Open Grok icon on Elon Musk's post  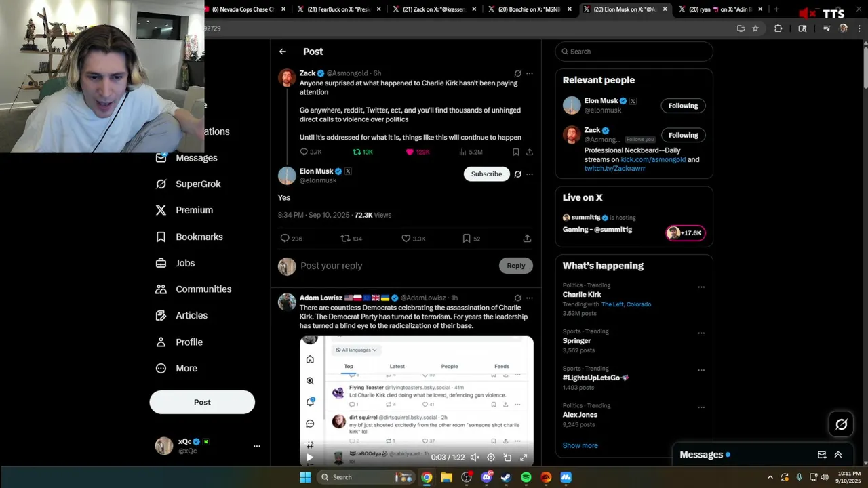click(517, 174)
